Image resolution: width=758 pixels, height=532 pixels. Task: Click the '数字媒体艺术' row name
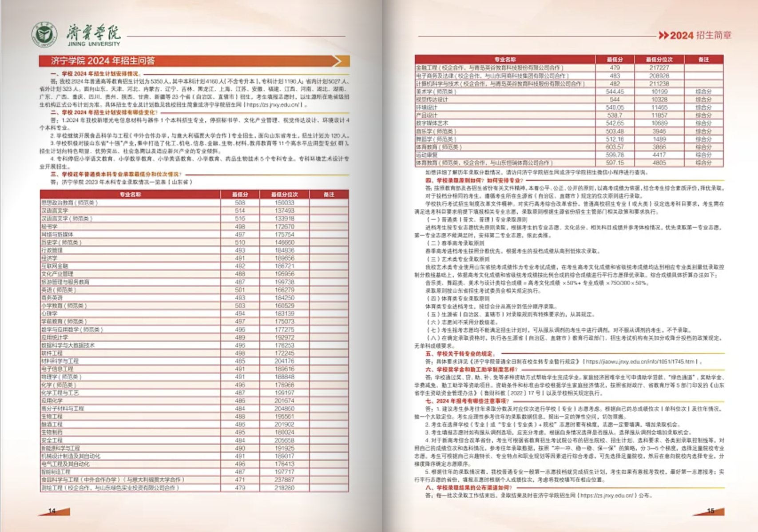[x=432, y=123]
